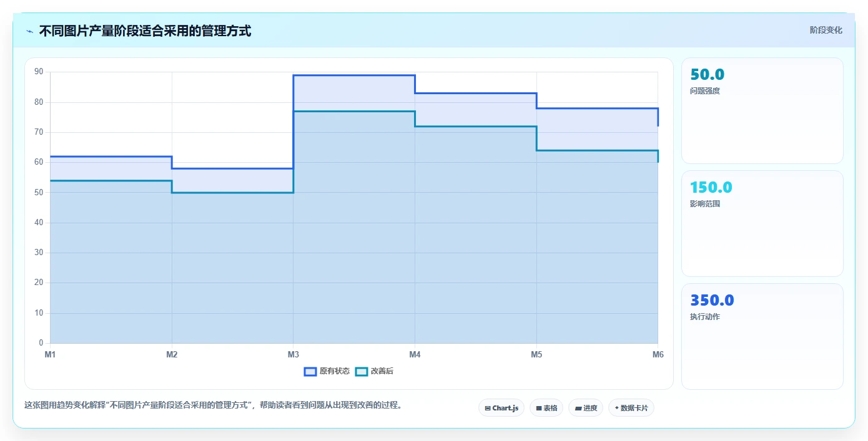The image size is (868, 441).
Task: Click the 0 y-axis value
Action: 41,343
